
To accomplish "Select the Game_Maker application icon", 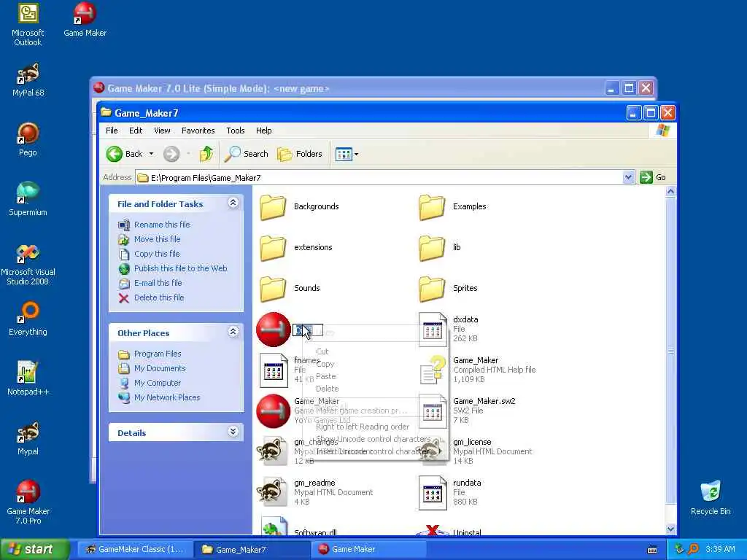I will click(274, 411).
